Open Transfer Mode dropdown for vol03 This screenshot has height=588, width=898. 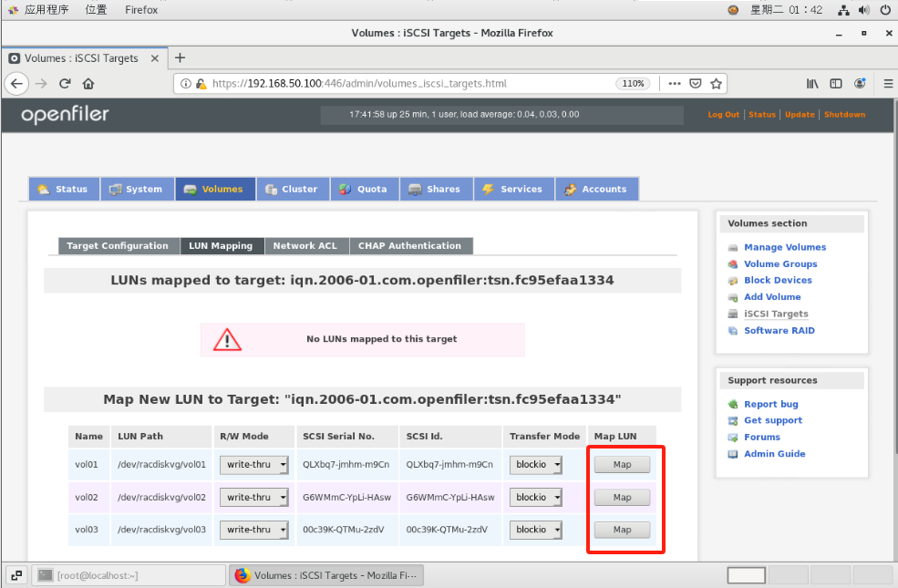[x=535, y=530]
